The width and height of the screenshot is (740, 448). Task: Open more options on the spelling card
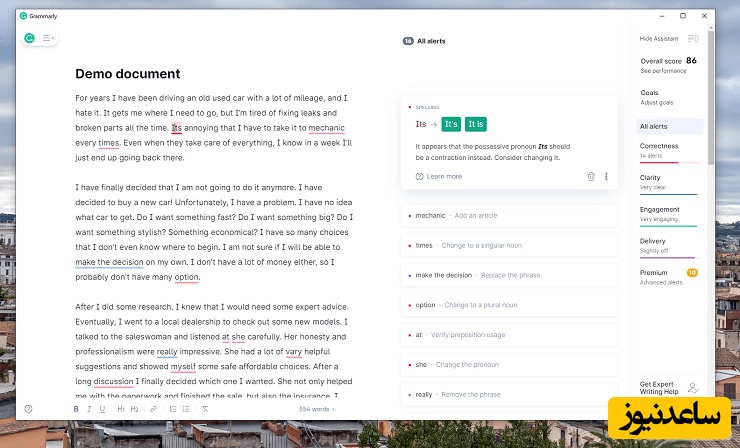click(x=606, y=176)
